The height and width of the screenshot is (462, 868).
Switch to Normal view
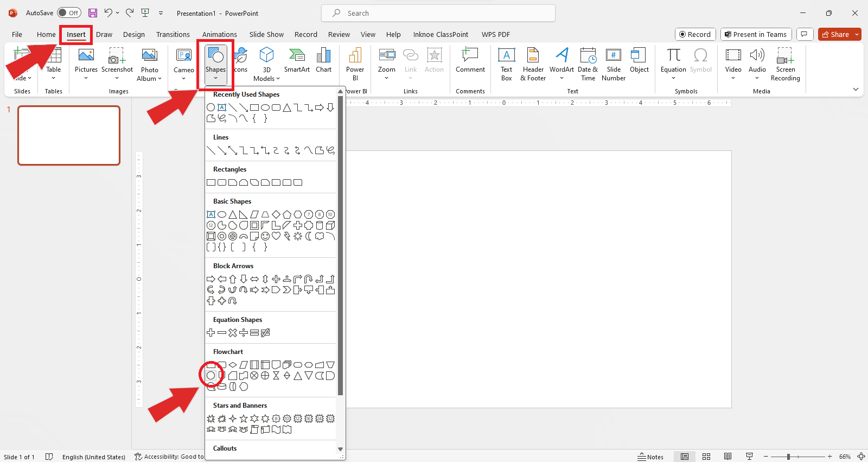click(685, 457)
